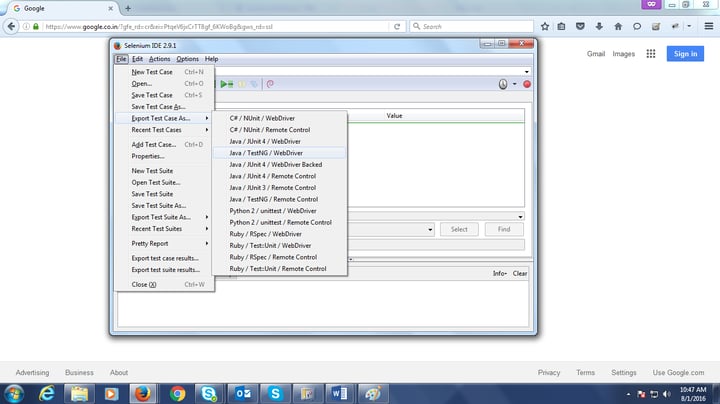The width and height of the screenshot is (720, 404).
Task: Open the Images link on Google
Action: pyautogui.click(x=623, y=54)
